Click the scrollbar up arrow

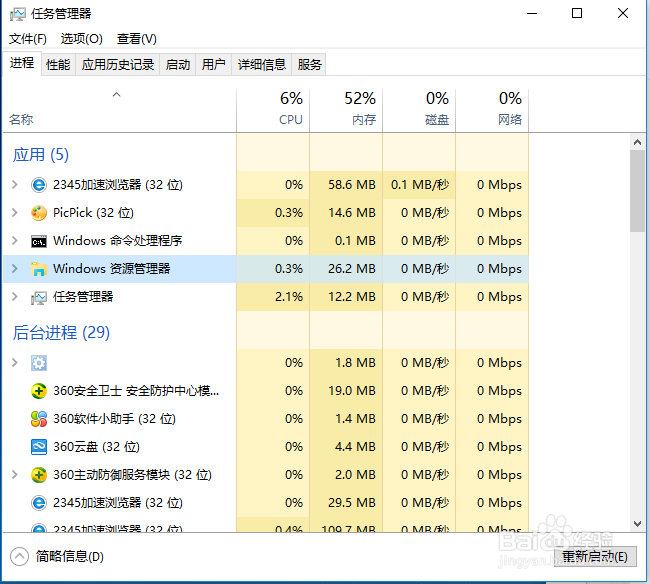point(638,143)
